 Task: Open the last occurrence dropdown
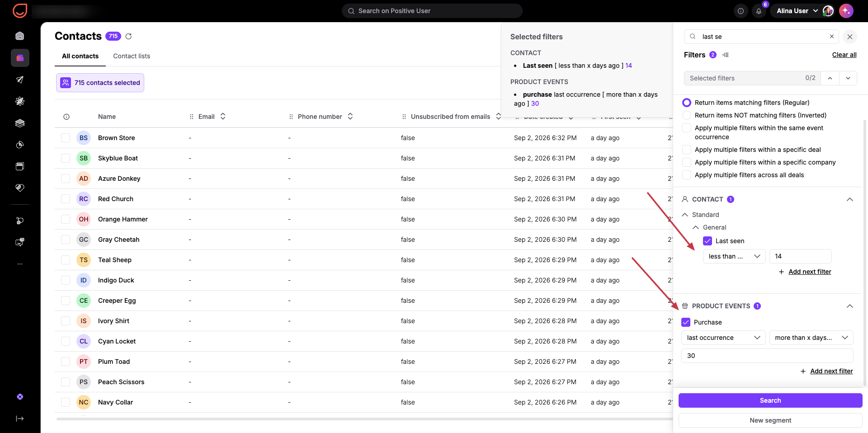[723, 338]
